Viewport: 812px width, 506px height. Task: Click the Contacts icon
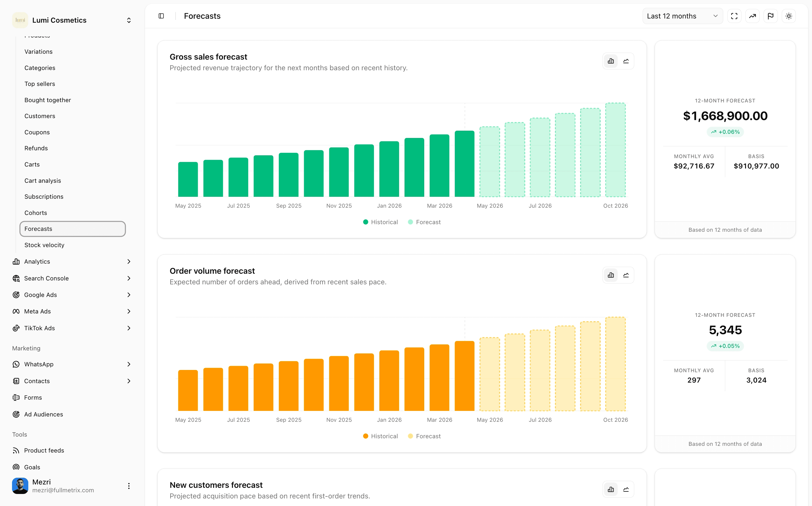click(16, 381)
